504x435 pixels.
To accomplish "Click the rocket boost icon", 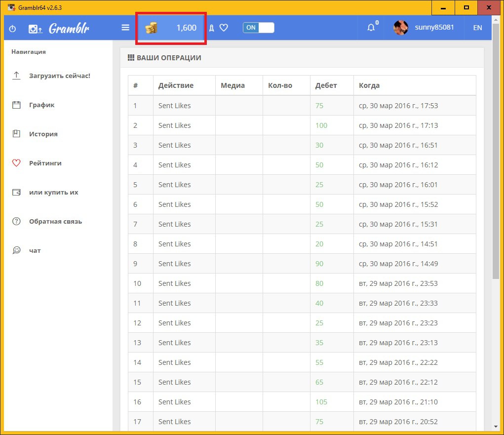I will (x=211, y=28).
